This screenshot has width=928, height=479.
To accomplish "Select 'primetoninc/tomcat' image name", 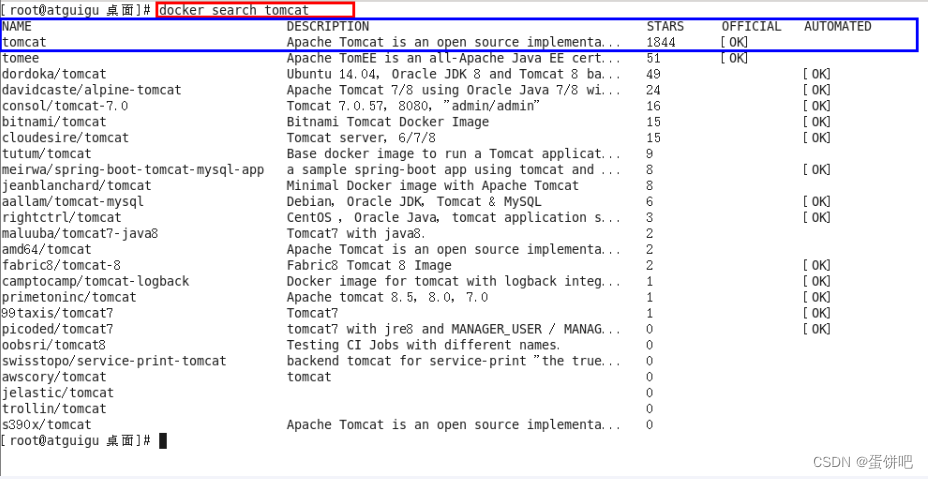I will point(69,298).
